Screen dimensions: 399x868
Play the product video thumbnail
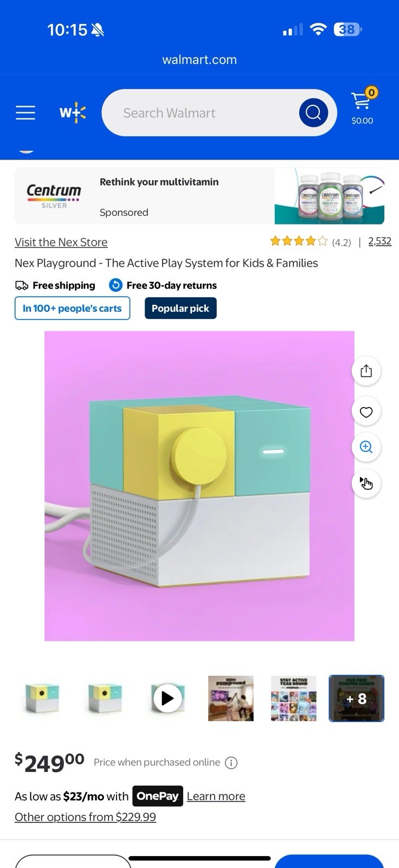pyautogui.click(x=168, y=698)
